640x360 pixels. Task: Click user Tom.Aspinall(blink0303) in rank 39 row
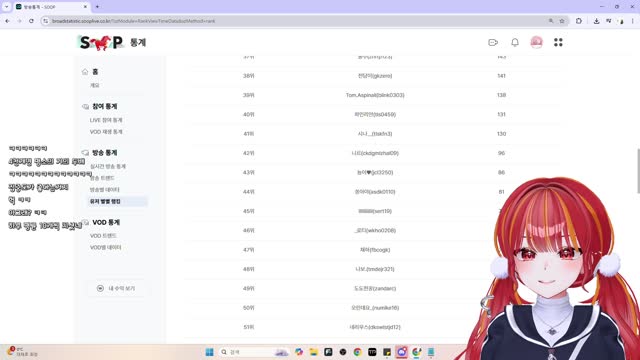pos(375,95)
